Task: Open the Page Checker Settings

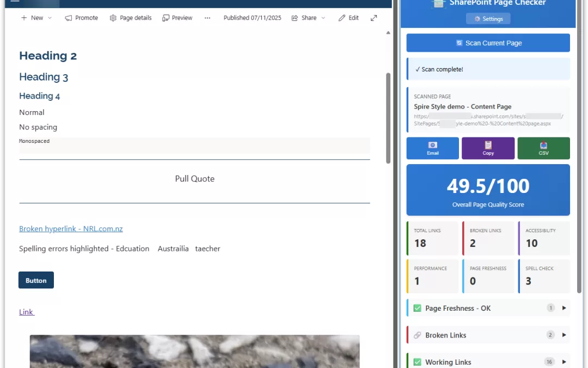Action: pyautogui.click(x=488, y=18)
